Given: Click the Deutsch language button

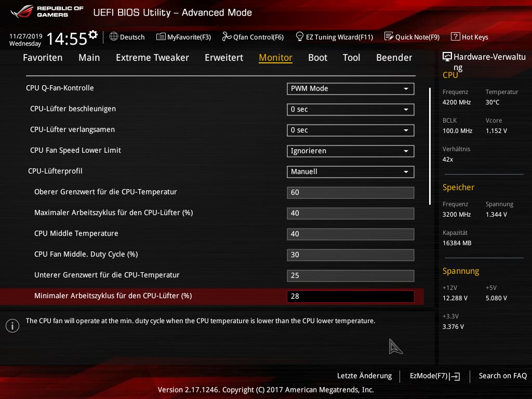Looking at the screenshot, I should (127, 37).
